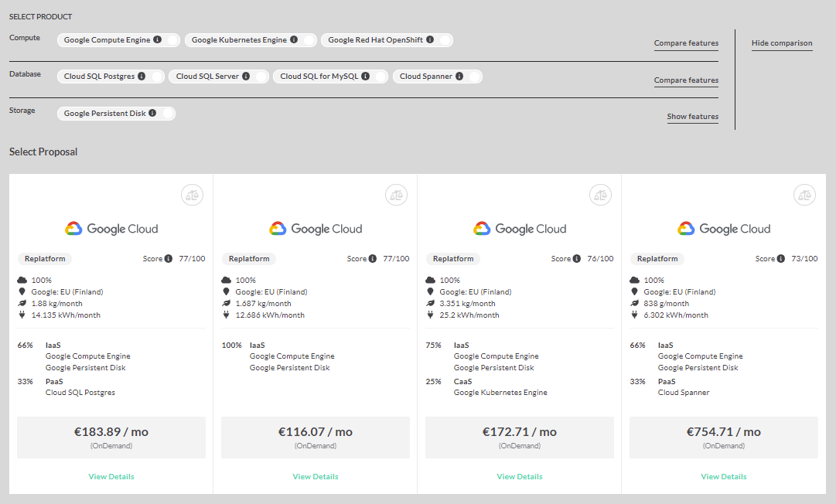This screenshot has height=504, width=836.
Task: Click the "14.135 kWh/month" energy value
Action: 66,315
